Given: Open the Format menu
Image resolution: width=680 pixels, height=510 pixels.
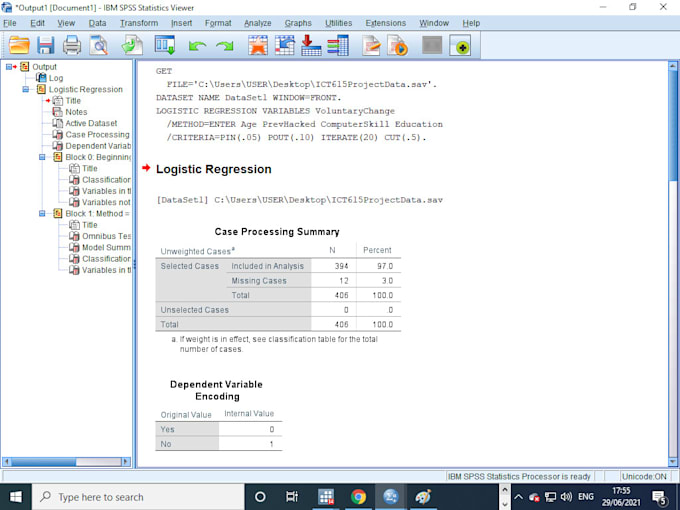Looking at the screenshot, I should coord(218,23).
